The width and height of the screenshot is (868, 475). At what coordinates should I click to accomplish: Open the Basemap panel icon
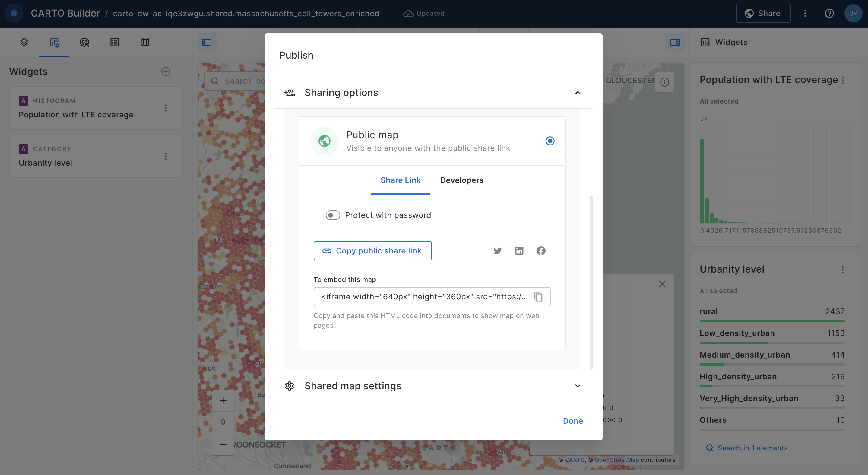coord(144,42)
